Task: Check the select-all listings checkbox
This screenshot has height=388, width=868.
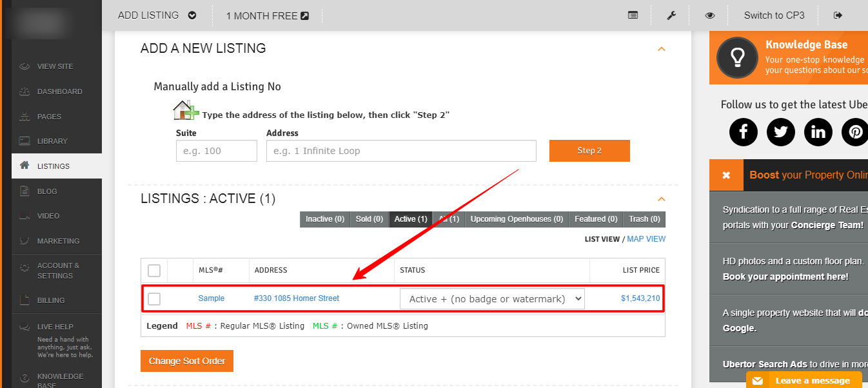Action: click(x=154, y=270)
